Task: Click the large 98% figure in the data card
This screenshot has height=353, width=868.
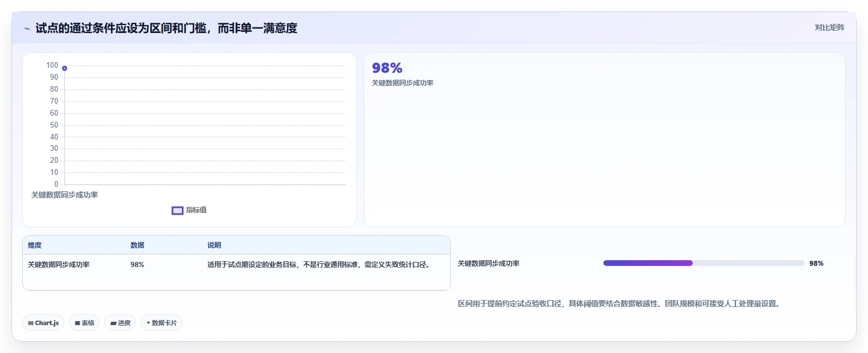Action: pyautogui.click(x=387, y=68)
